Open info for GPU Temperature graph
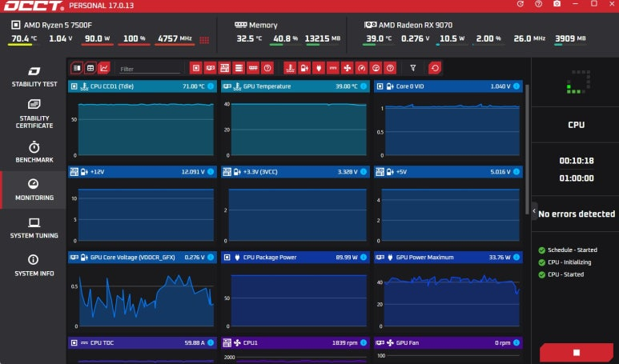 point(364,86)
